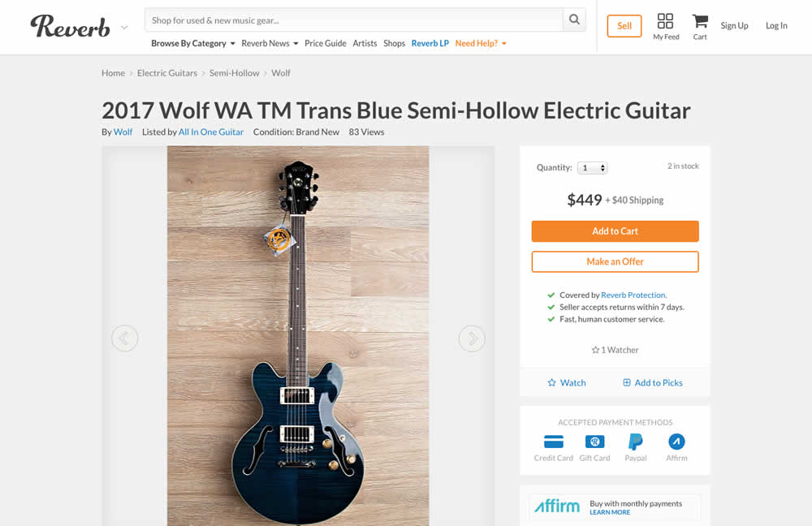The width and height of the screenshot is (812, 526).
Task: Open the Price Guide menu item
Action: click(x=325, y=43)
